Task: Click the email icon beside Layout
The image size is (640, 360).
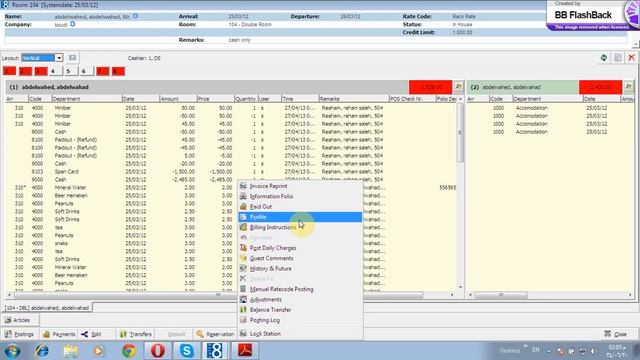Action: tap(73, 58)
